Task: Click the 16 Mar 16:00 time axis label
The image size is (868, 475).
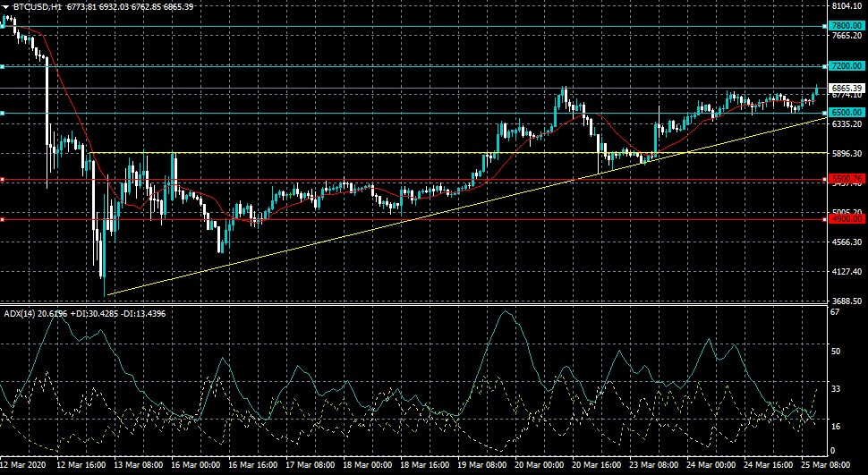Action: click(x=253, y=465)
